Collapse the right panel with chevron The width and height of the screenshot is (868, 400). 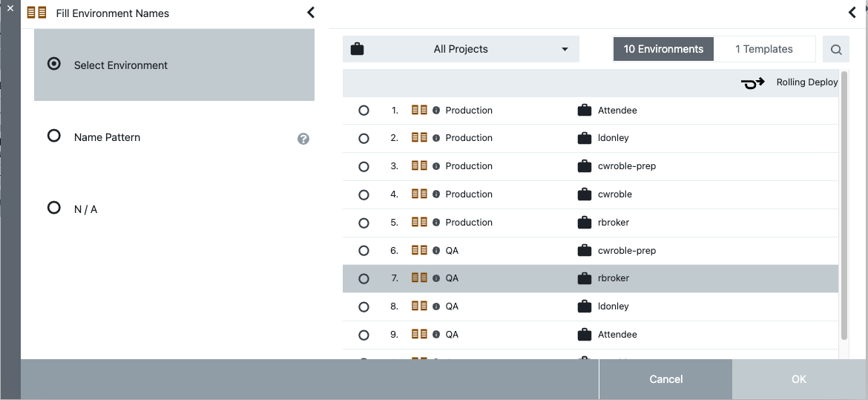(852, 12)
